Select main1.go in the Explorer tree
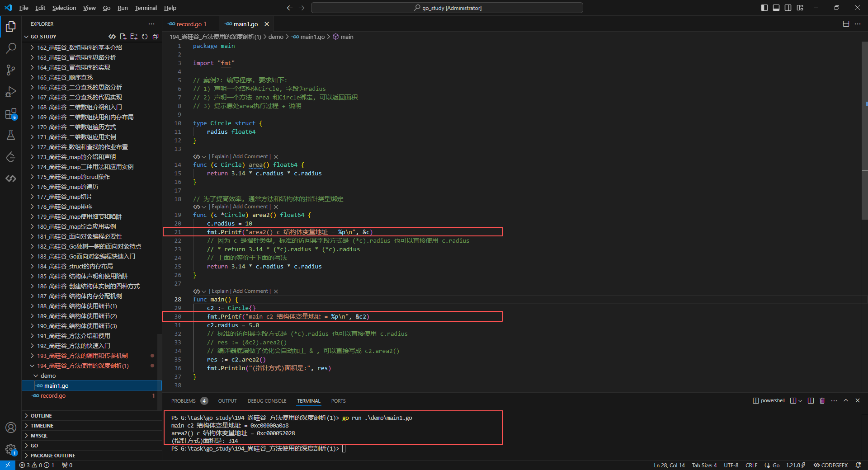The width and height of the screenshot is (868, 470). pos(92,386)
